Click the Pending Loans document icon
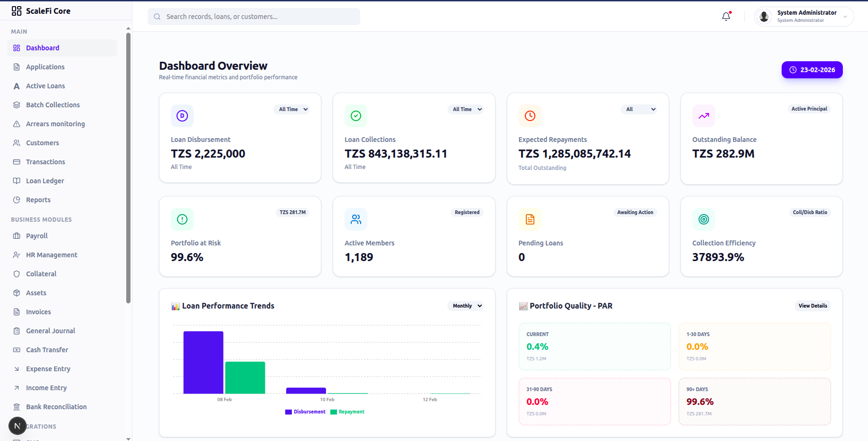Viewport: 868px width, 441px height. (x=530, y=219)
